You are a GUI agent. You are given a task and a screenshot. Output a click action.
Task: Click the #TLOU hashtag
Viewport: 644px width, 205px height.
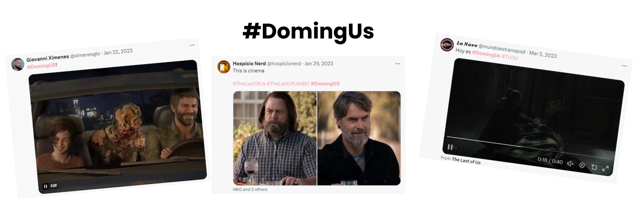click(x=510, y=57)
